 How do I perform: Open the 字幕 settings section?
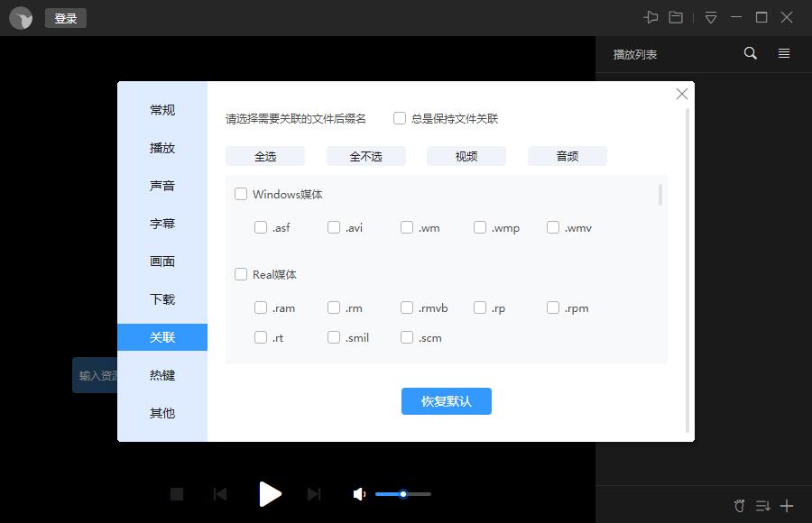pos(161,224)
